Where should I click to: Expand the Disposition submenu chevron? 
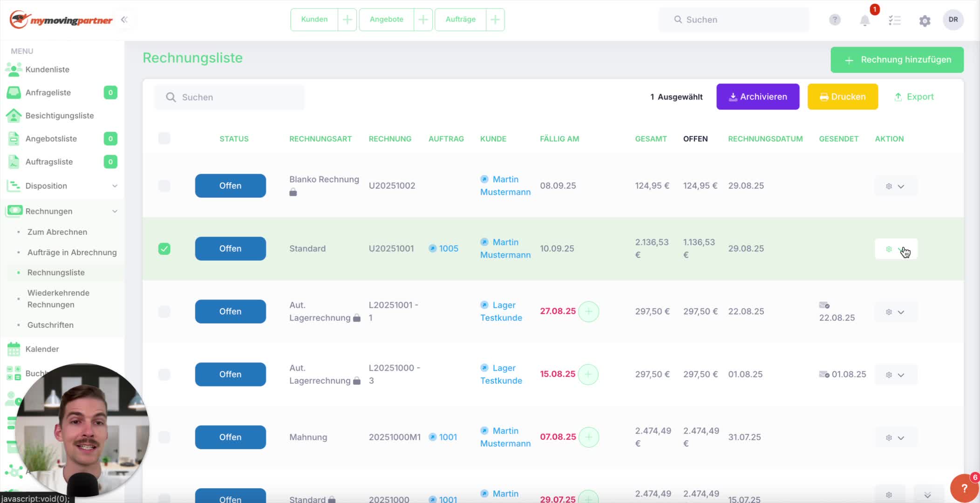[115, 186]
